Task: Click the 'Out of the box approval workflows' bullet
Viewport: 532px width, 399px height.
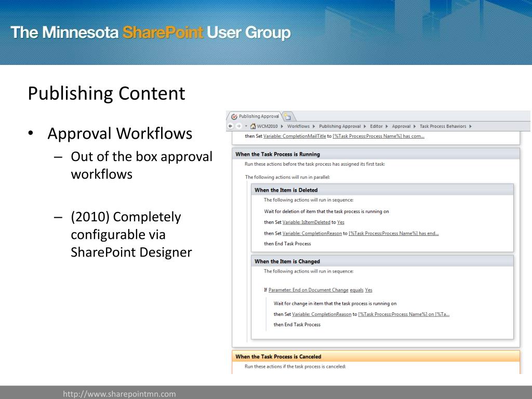Action: (141, 165)
